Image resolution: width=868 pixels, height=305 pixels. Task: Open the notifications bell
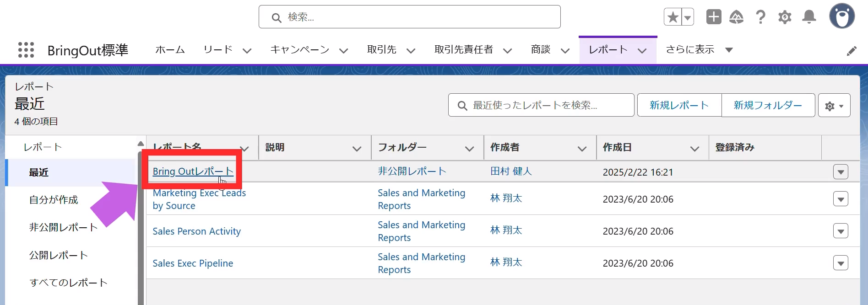tap(809, 17)
